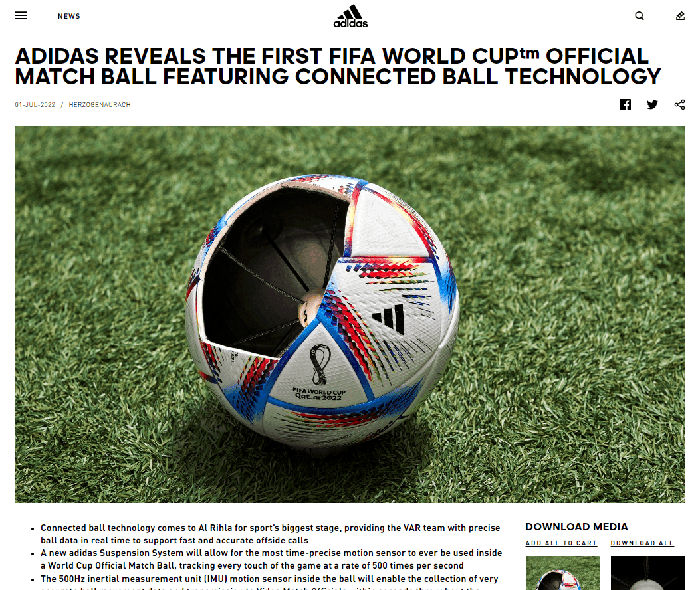The height and width of the screenshot is (590, 700).
Task: Click the DOWNLOAD MEDIA heading
Action: (x=576, y=527)
